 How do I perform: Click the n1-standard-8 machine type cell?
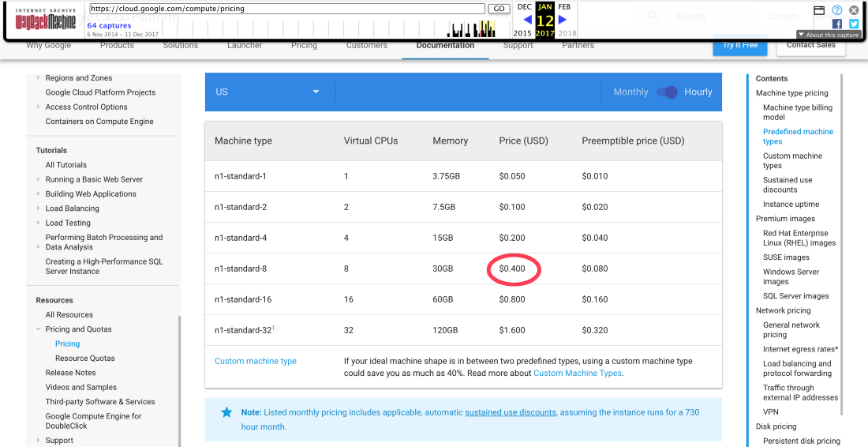241,269
